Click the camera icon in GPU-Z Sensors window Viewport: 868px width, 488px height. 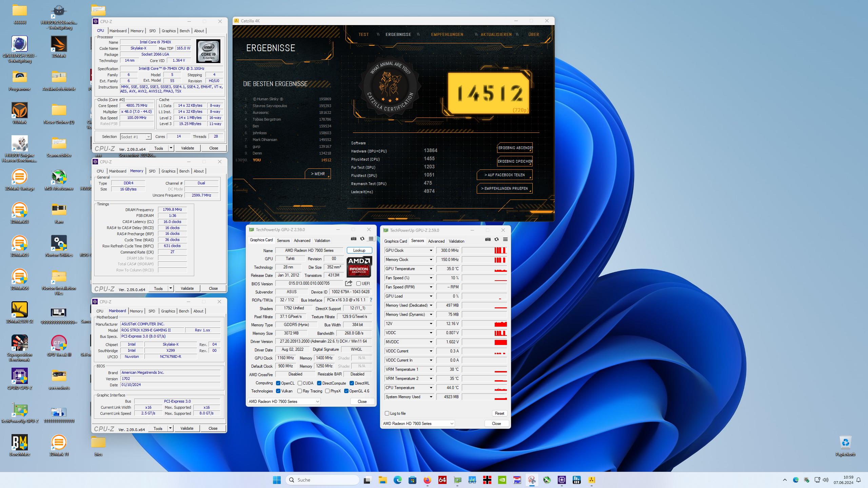click(x=488, y=240)
